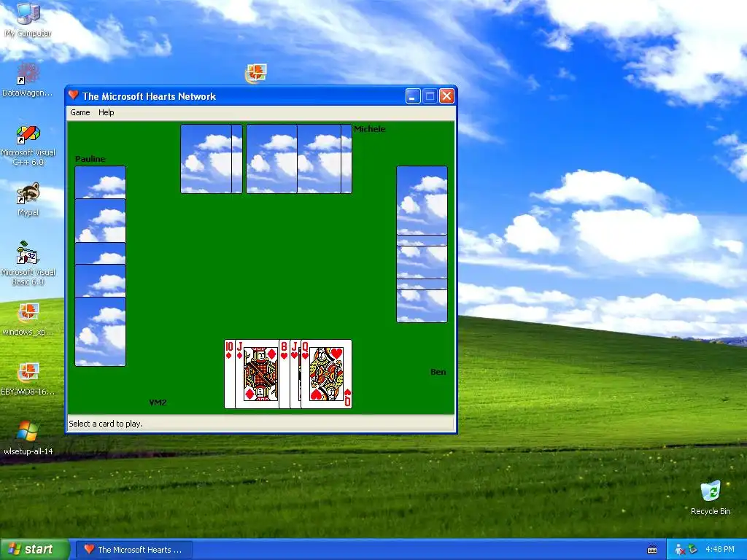Select the wlsetup-all-14 installer icon
The image size is (747, 560).
click(28, 438)
